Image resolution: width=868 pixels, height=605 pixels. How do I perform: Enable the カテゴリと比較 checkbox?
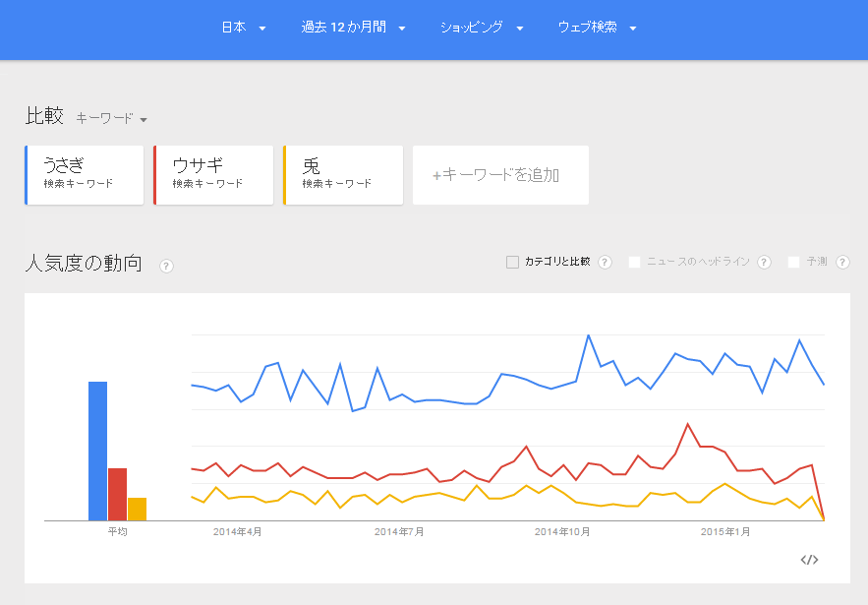coord(512,262)
